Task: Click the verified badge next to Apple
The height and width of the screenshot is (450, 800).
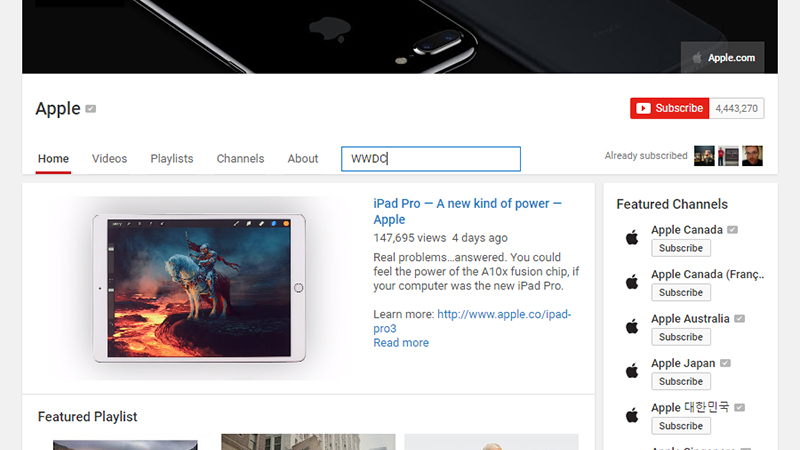Action: (x=91, y=109)
